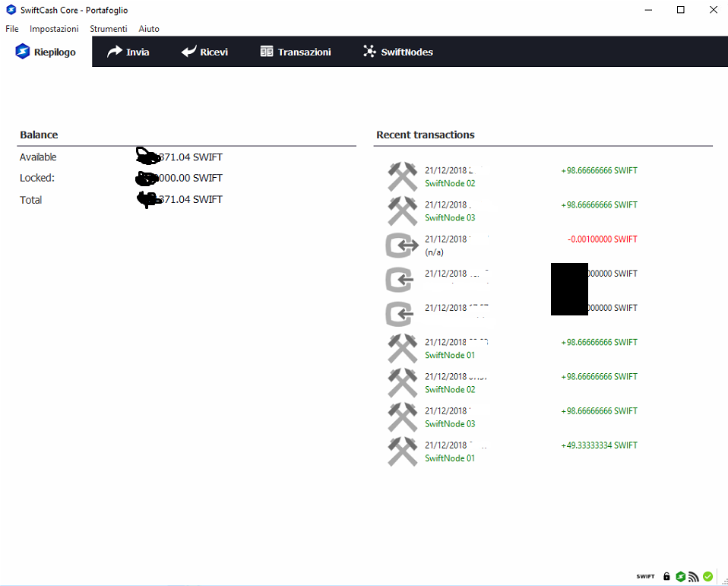Click the green sync checkmark icon
This screenshot has height=586, width=728.
click(707, 576)
